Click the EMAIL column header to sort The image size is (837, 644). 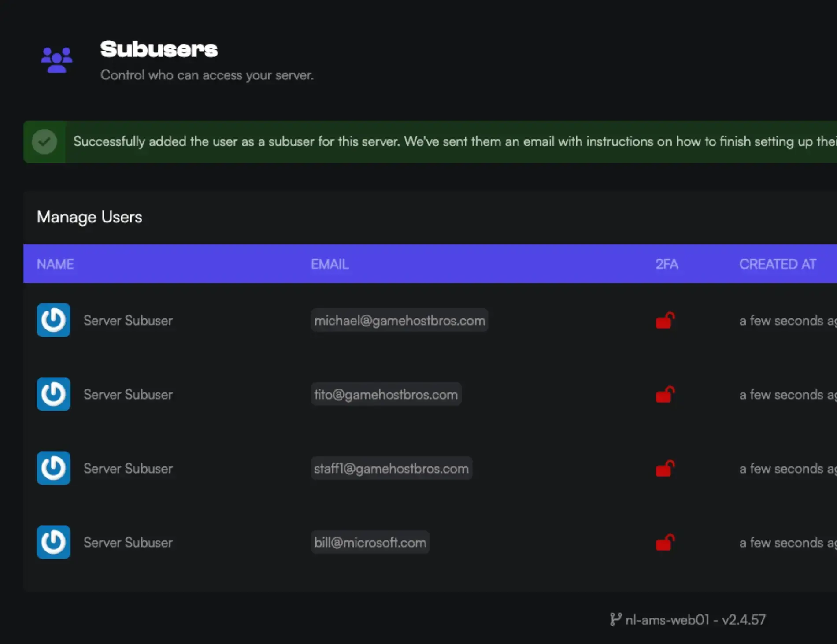coord(330,263)
